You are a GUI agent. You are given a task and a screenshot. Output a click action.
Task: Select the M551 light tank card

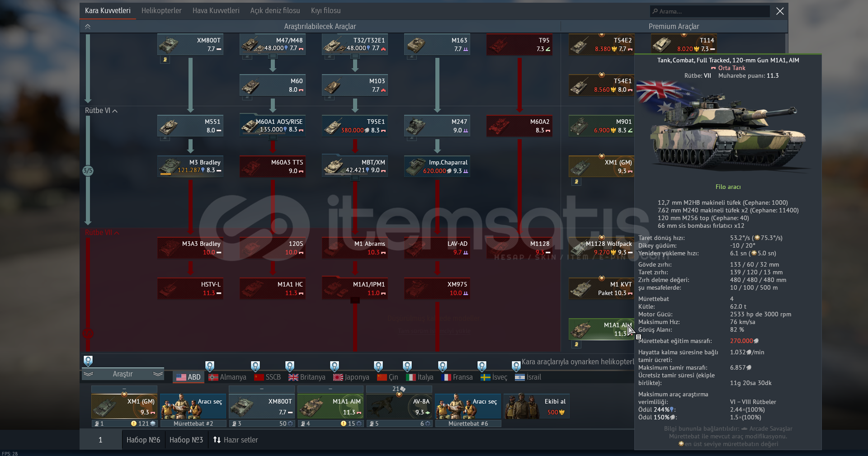pos(190,126)
